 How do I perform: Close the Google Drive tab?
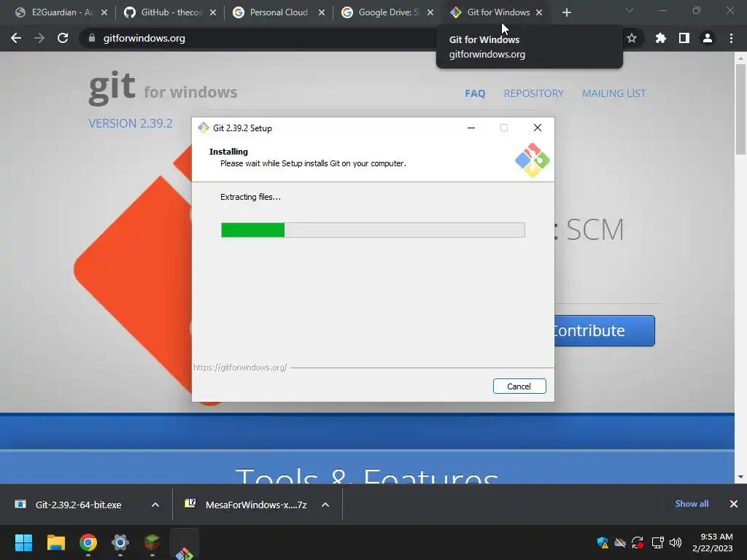tap(430, 13)
